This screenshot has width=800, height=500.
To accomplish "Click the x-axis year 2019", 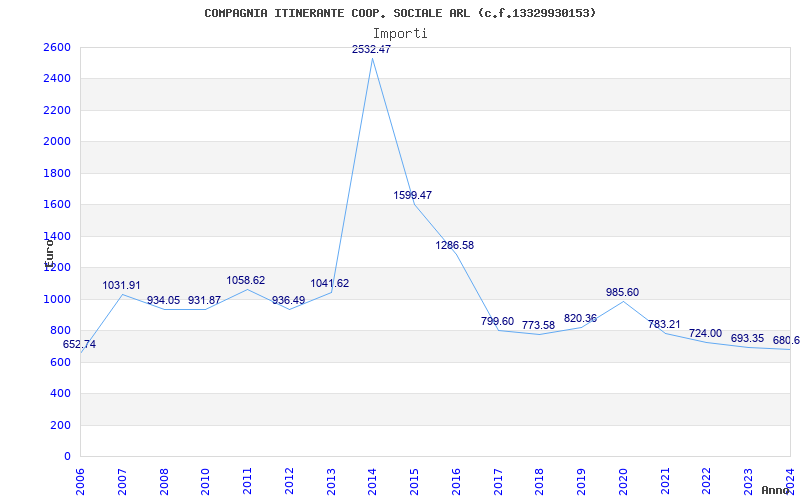I will [582, 482].
